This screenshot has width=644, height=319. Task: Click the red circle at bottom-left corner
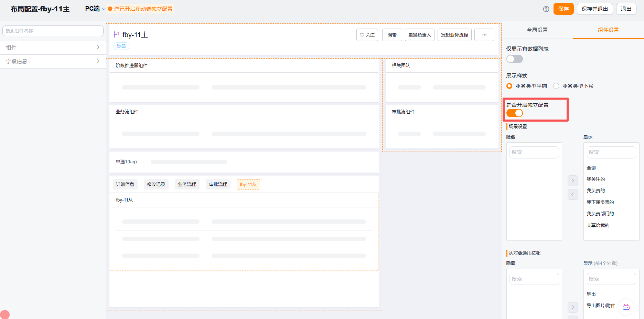coord(5,314)
